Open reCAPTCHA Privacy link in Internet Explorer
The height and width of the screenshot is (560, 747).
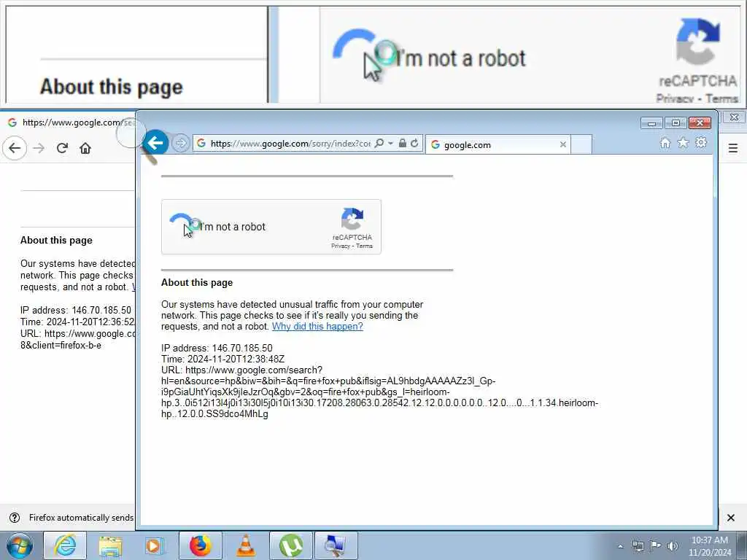340,246
